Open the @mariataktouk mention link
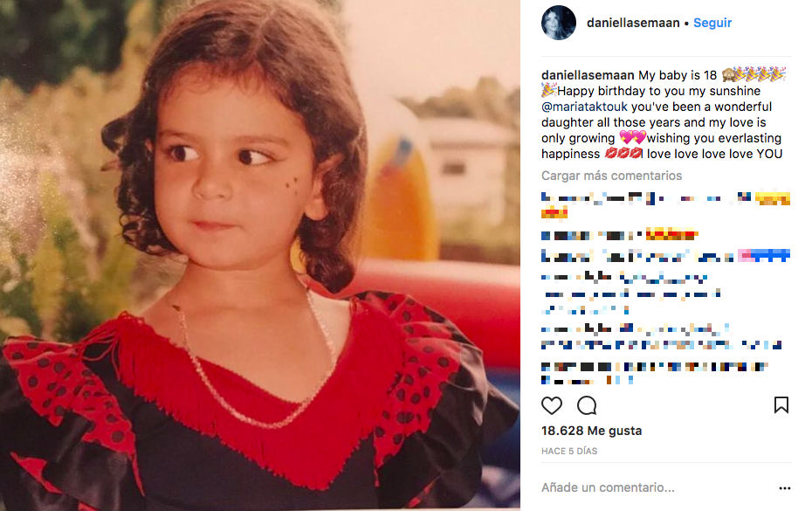 [x=584, y=107]
